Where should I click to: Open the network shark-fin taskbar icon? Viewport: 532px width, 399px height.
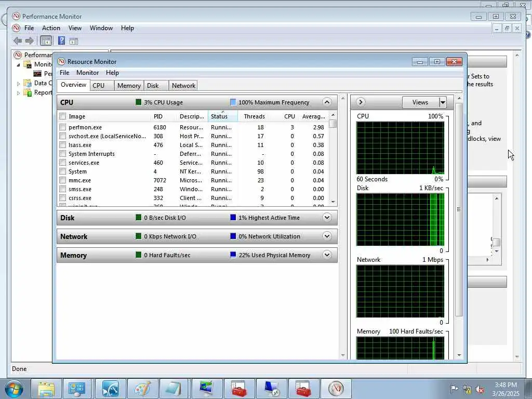pos(110,389)
